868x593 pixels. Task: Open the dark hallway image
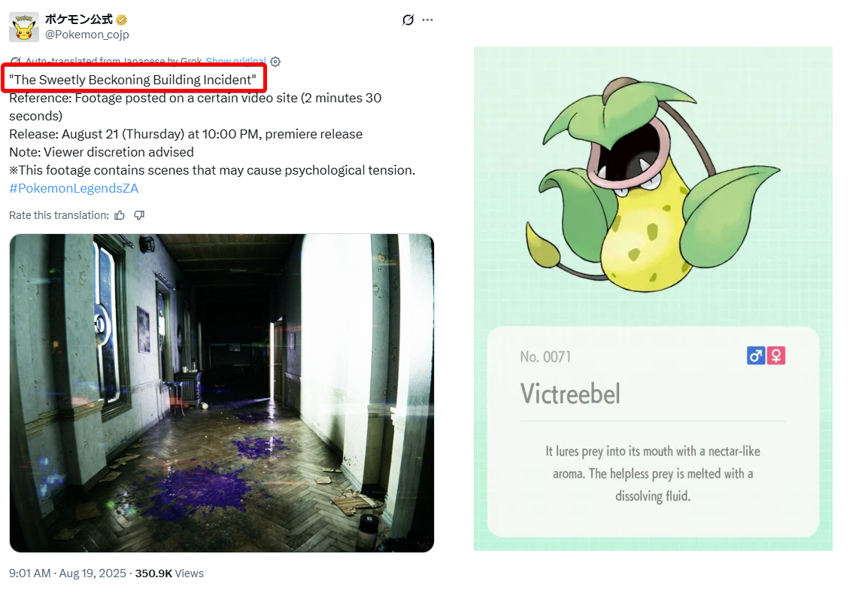[x=221, y=393]
